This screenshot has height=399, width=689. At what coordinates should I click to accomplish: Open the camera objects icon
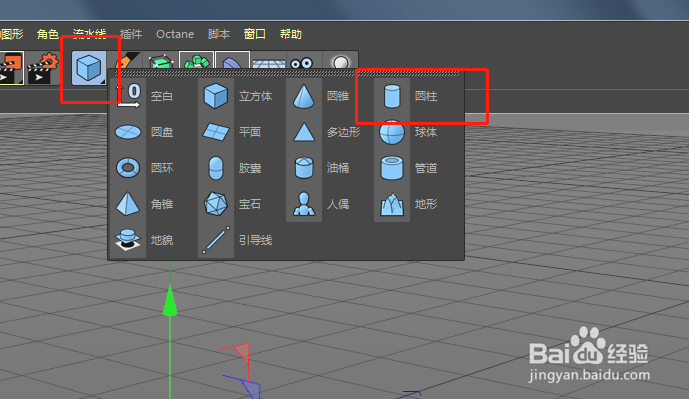pos(302,61)
